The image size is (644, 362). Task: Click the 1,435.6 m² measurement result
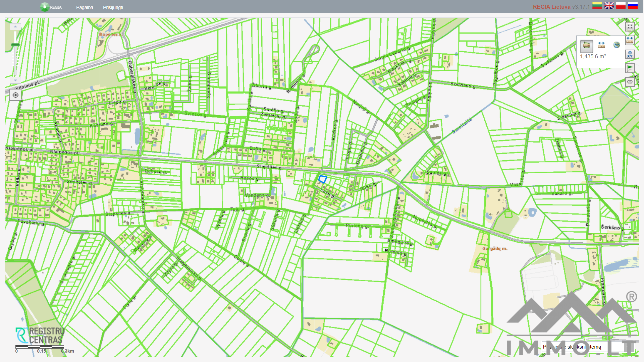point(593,57)
